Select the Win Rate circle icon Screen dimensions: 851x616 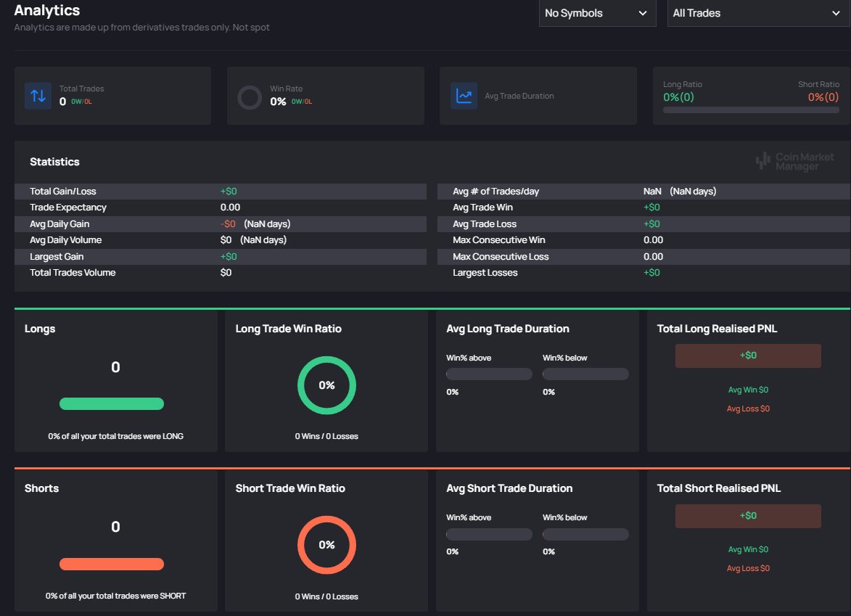(250, 97)
